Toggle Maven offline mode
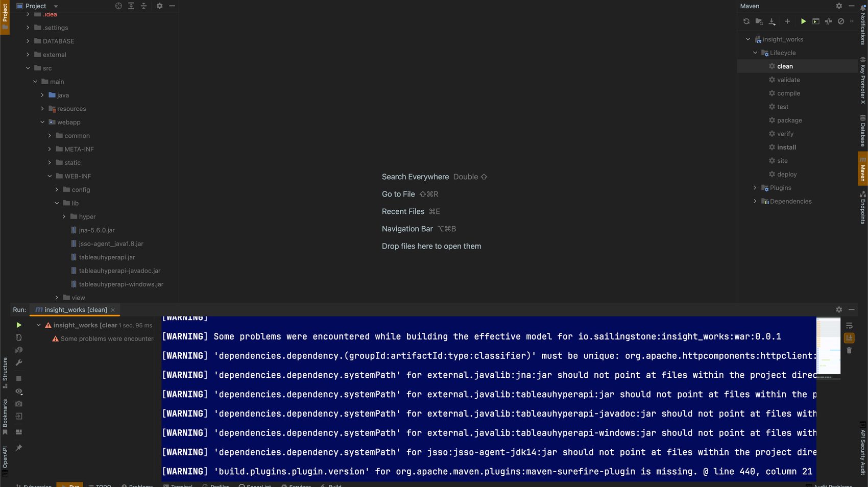 click(x=828, y=21)
